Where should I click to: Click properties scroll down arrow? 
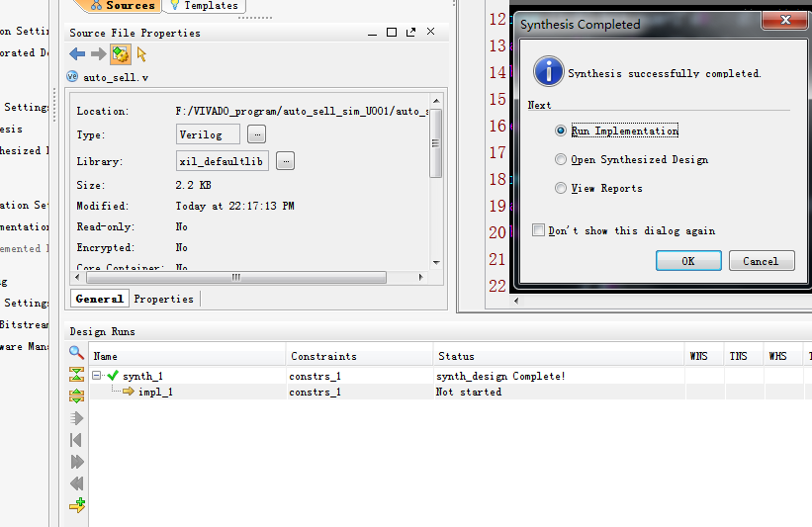tap(436, 262)
